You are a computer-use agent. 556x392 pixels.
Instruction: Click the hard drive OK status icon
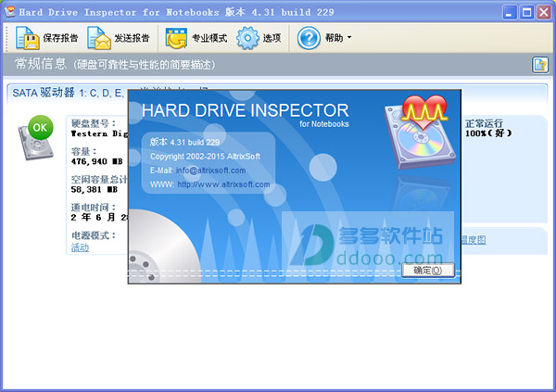pos(36,137)
